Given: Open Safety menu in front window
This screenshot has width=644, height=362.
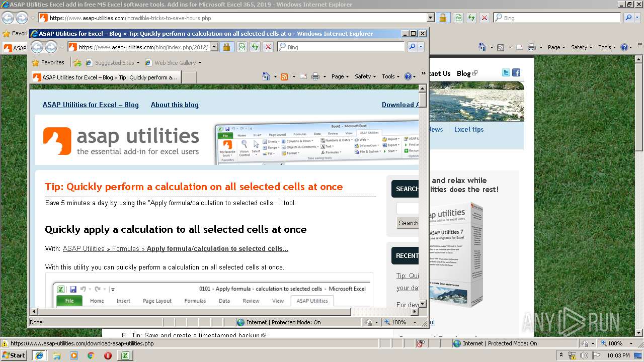Looking at the screenshot, I should point(365,76).
